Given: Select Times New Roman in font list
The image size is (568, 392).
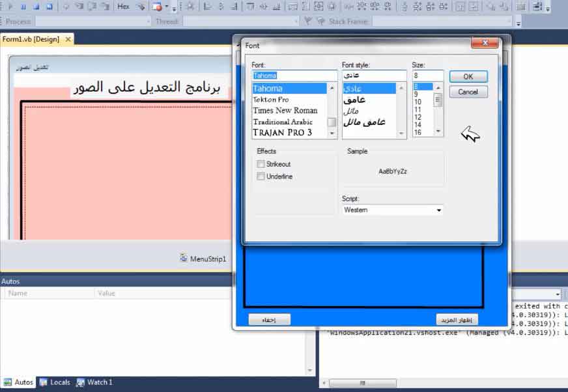Looking at the screenshot, I should pos(285,111).
